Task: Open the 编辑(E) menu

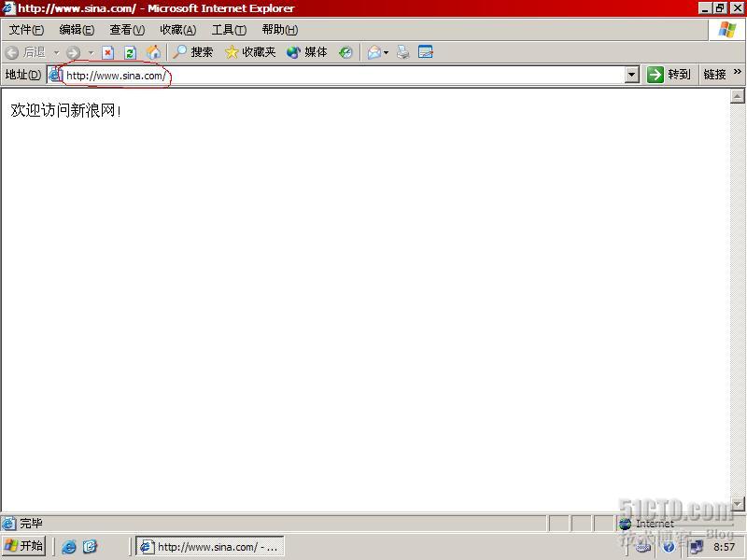Action: pos(77,30)
